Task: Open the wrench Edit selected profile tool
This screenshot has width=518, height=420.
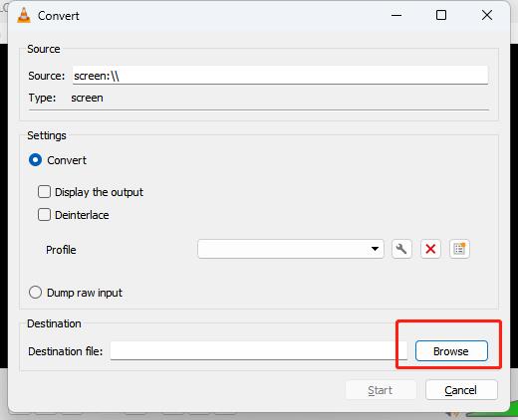Action: coord(401,249)
